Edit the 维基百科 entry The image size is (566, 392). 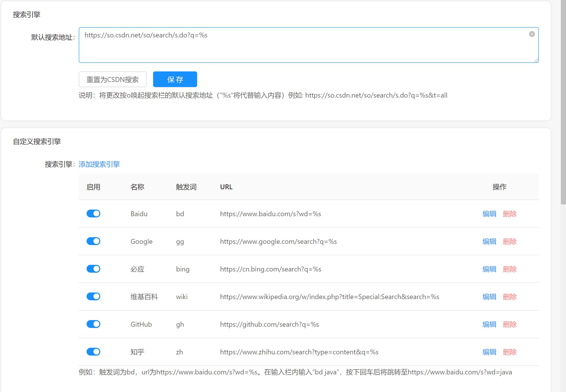pyautogui.click(x=489, y=297)
